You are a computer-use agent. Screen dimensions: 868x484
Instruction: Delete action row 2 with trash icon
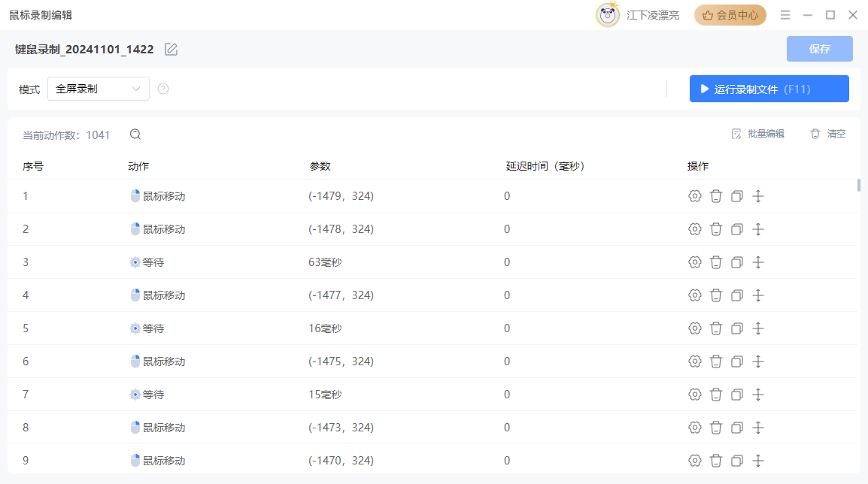coord(716,229)
